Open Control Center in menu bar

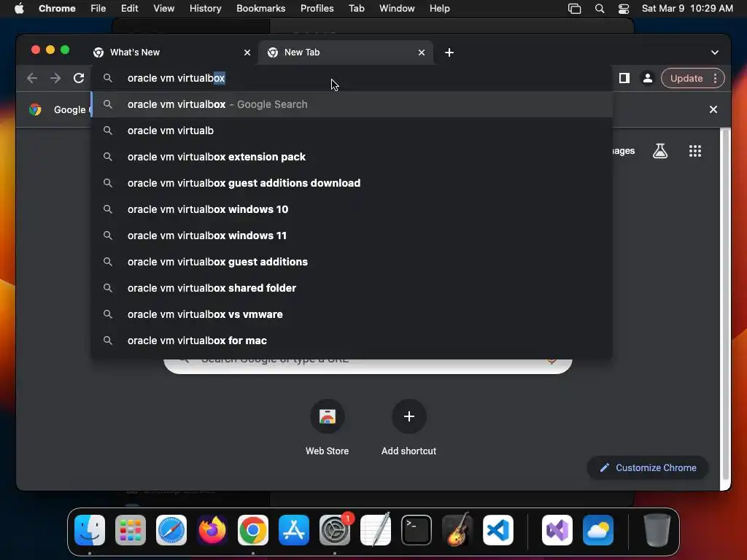point(624,9)
